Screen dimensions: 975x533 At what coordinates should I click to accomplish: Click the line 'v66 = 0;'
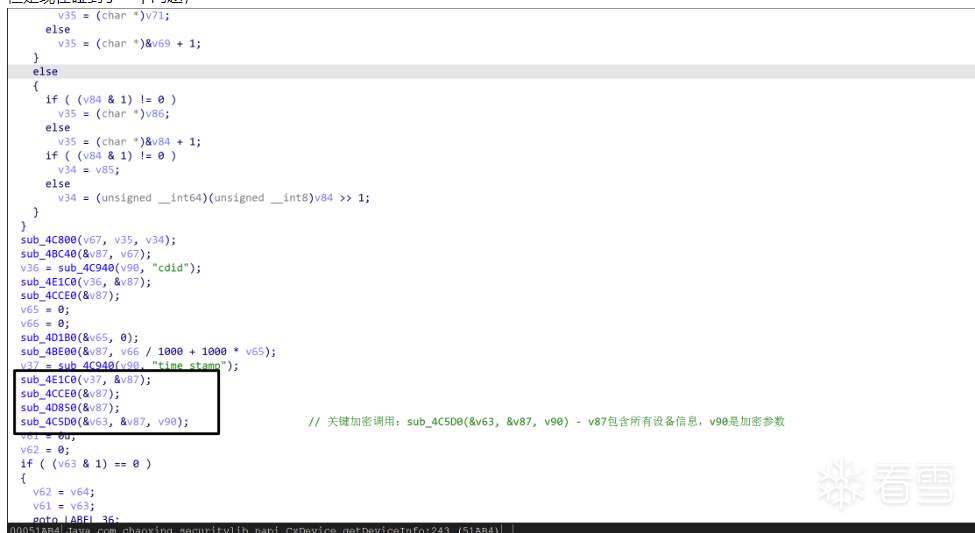click(x=45, y=324)
